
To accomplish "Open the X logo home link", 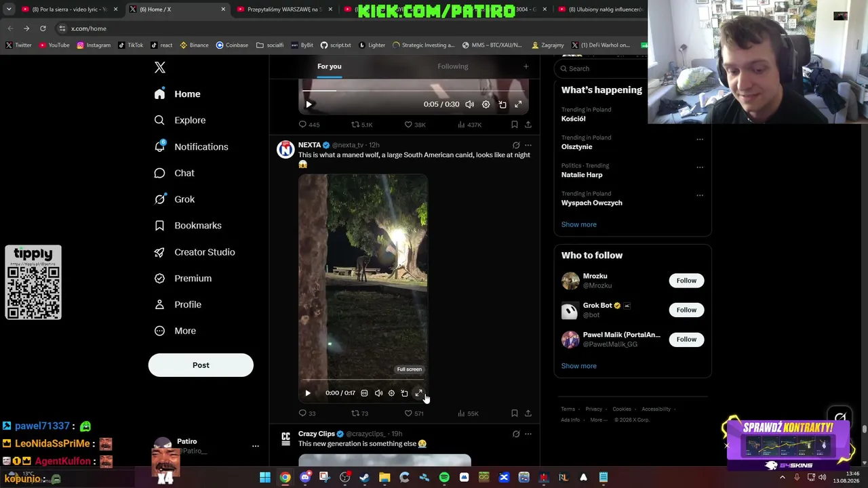I will tap(160, 68).
